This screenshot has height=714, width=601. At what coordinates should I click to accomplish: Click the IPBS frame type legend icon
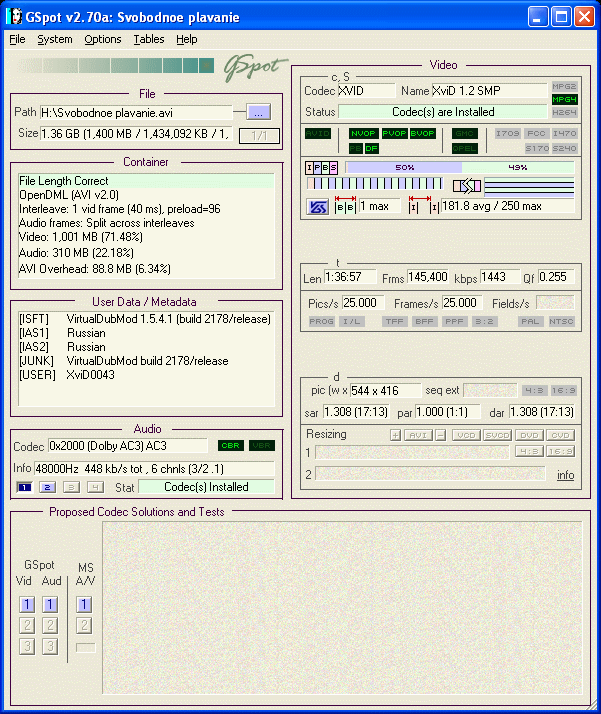[x=321, y=168]
